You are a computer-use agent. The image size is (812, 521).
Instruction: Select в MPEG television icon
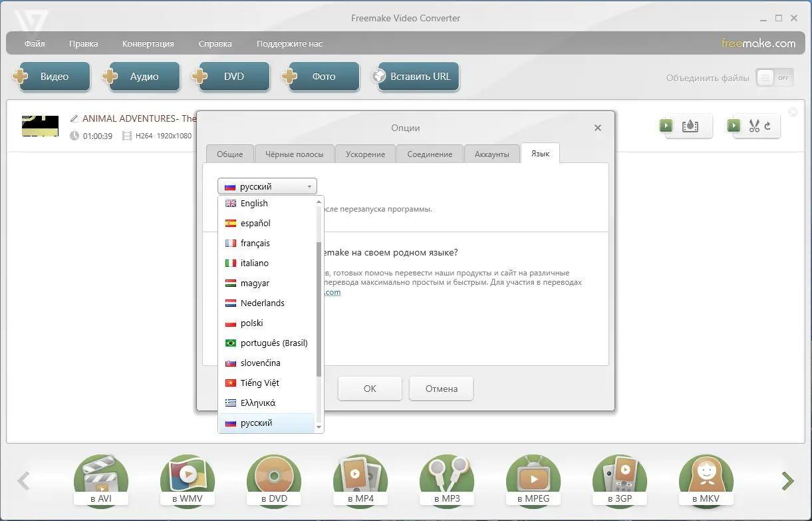(x=533, y=481)
